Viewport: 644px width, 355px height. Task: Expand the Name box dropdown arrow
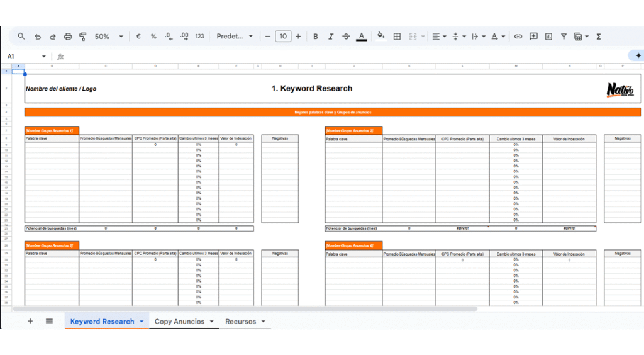44,56
